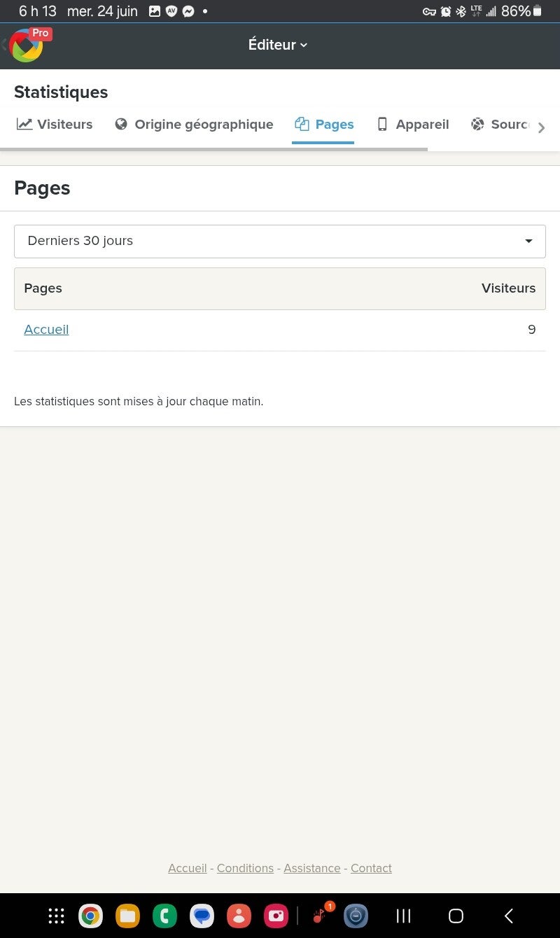This screenshot has height=938, width=560.
Task: Switch to the Visiteurs tab
Action: (x=55, y=124)
